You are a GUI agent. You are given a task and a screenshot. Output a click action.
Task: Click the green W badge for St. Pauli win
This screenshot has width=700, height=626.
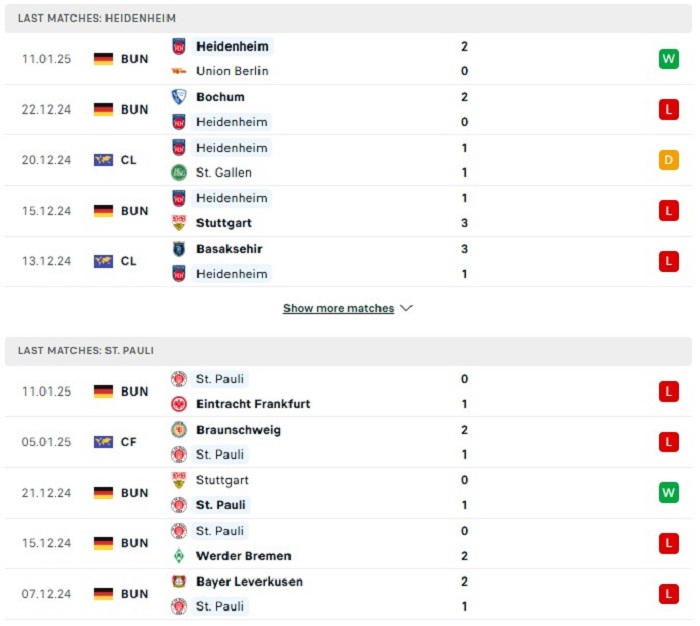pyautogui.click(x=668, y=492)
